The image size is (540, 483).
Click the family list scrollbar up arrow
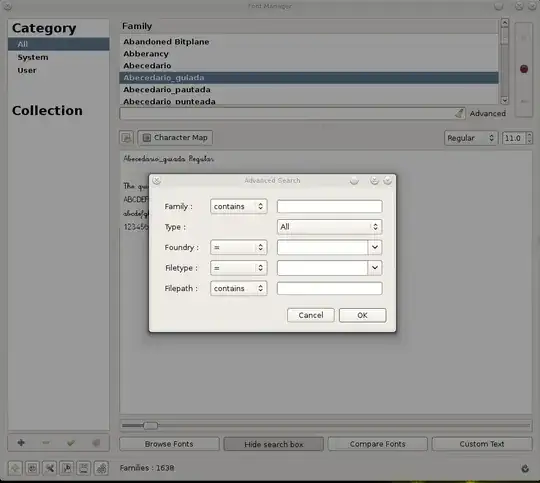click(x=505, y=23)
